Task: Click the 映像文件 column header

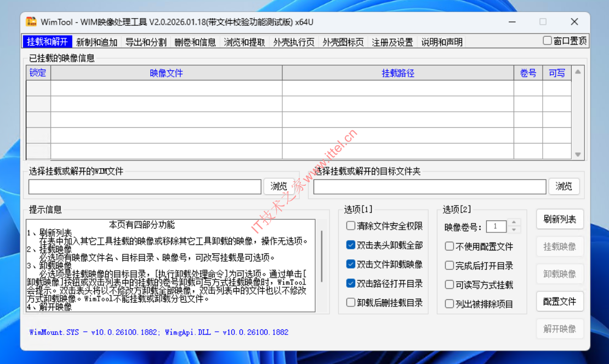Action: 166,73
